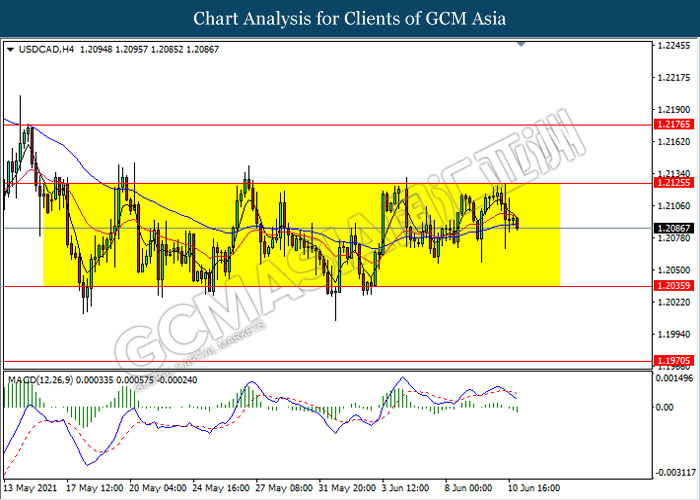Click the MACD values 0.000335 0.000575 readout
Screen dimensions: 700x500
(x=115, y=380)
